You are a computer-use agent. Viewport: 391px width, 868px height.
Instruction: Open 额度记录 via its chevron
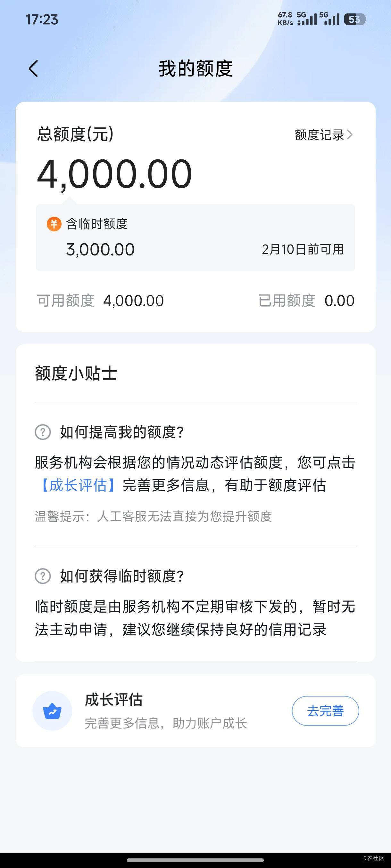click(350, 135)
